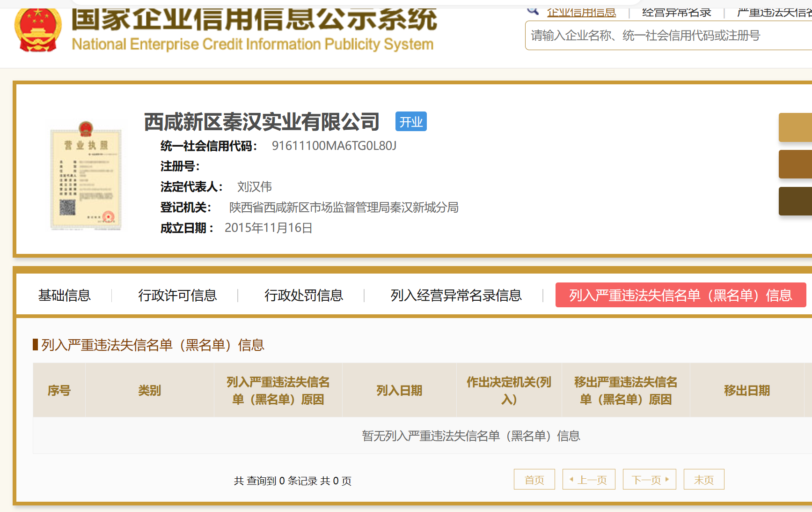Go to first page with 首页
Image resolution: width=812 pixels, height=512 pixels.
point(534,479)
